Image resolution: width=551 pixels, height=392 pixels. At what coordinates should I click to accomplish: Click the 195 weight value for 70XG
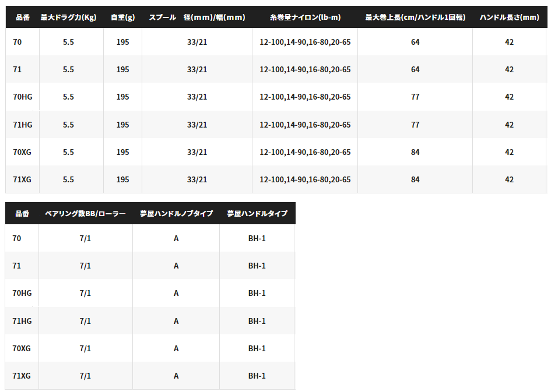122,152
